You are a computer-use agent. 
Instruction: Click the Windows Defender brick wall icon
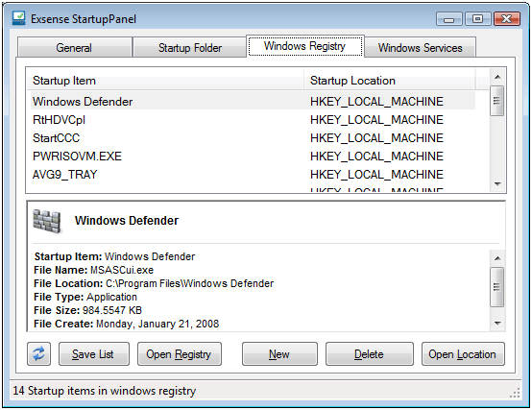(47, 221)
